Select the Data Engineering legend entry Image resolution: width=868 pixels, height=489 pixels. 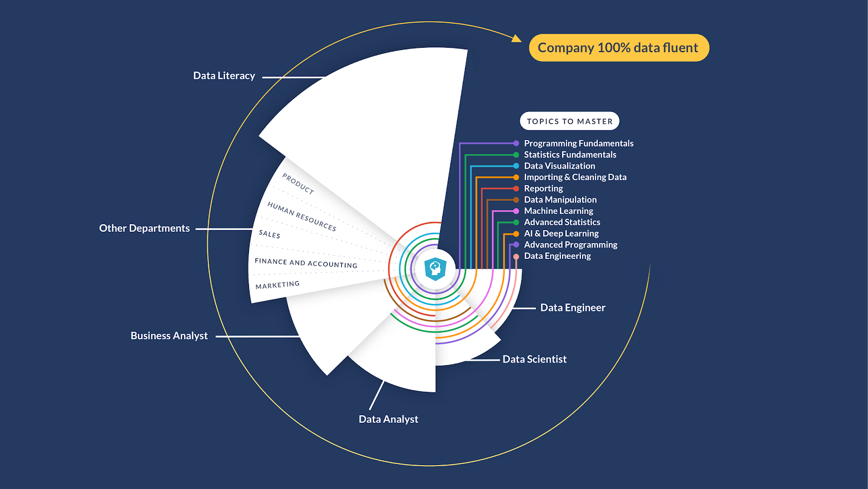[x=557, y=256]
